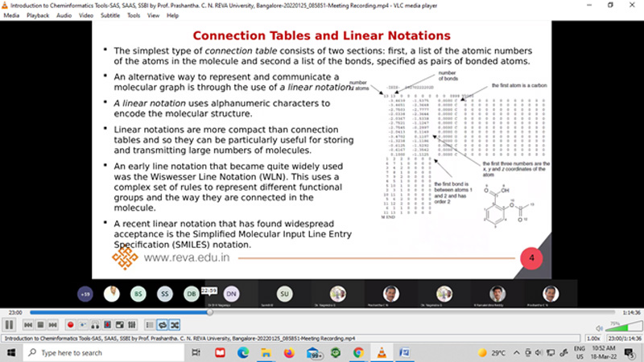The height and width of the screenshot is (362, 644).
Task: Click the A-B loop button
Action: pyautogui.click(x=95, y=325)
